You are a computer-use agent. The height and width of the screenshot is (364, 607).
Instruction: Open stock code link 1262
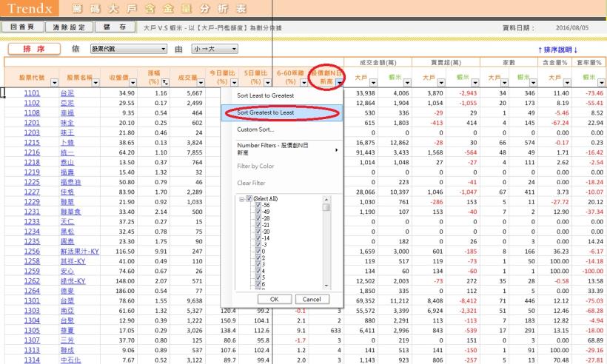[32, 281]
